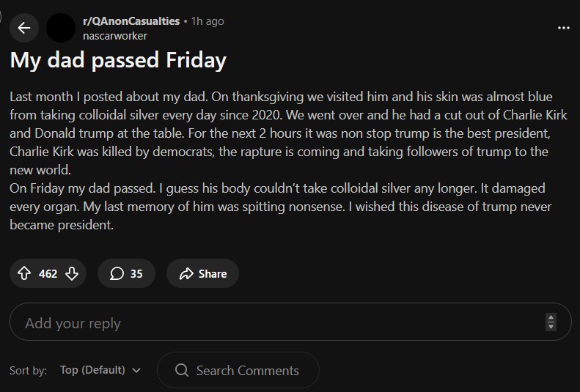Viewport: 580px width, 392px height.
Task: Expand the 'Top (Default)' sort dropdown
Action: (x=100, y=370)
